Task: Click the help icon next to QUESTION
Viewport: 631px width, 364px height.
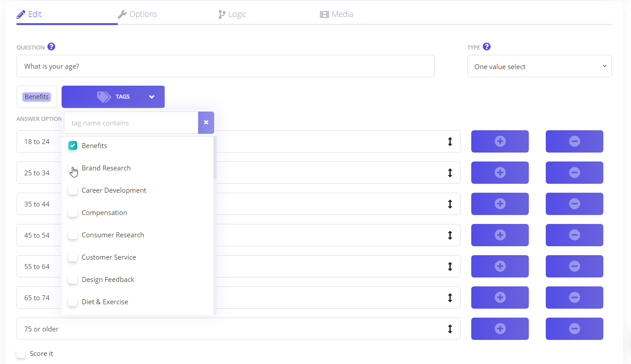Action: [51, 47]
